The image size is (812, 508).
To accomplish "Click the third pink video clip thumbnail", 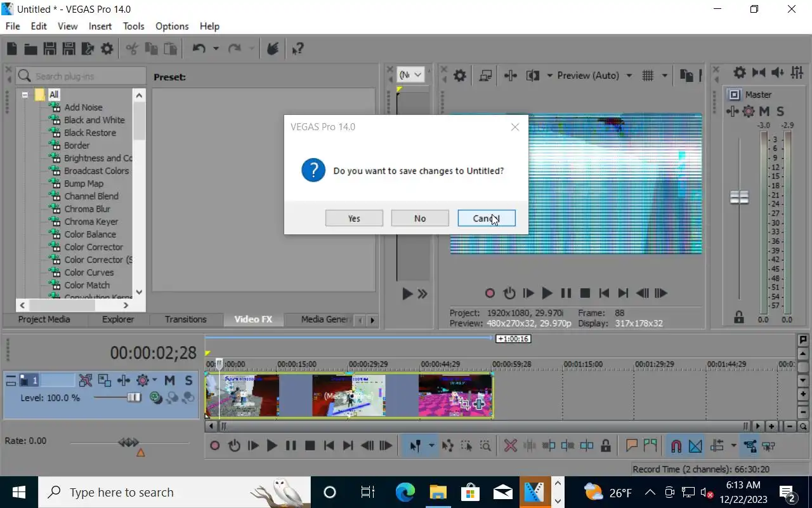I will [455, 395].
